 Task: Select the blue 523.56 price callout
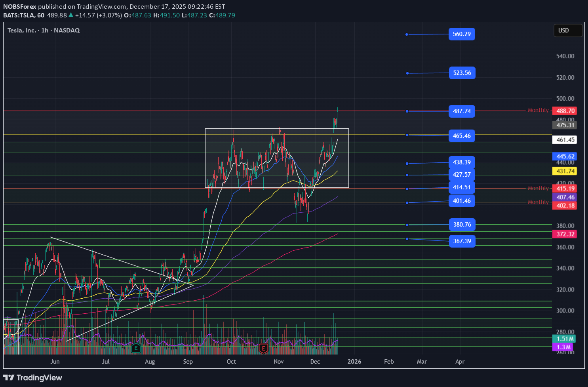462,73
